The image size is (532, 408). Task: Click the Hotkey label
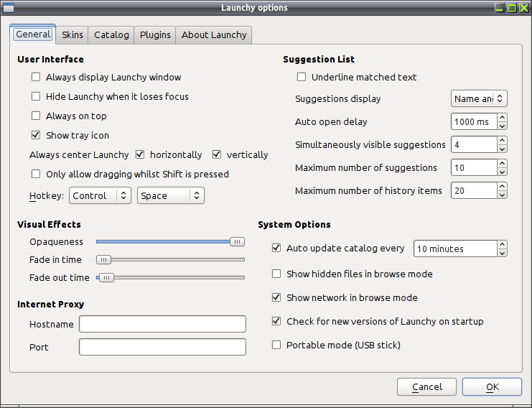(47, 196)
